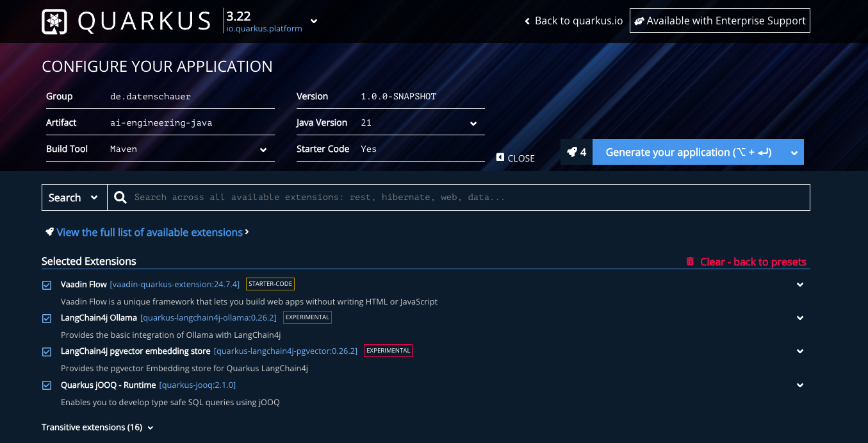Click the magnifying glass search icon
Image resolution: width=868 pixels, height=443 pixels.
[120, 197]
